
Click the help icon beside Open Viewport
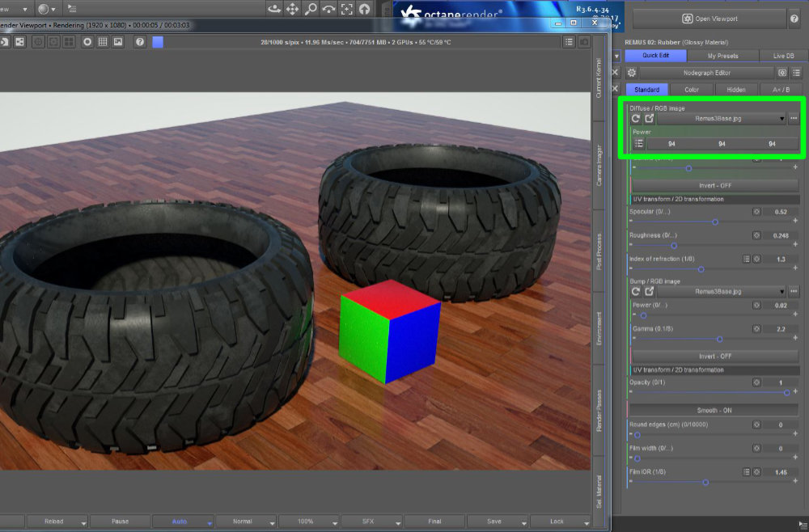coord(794,19)
